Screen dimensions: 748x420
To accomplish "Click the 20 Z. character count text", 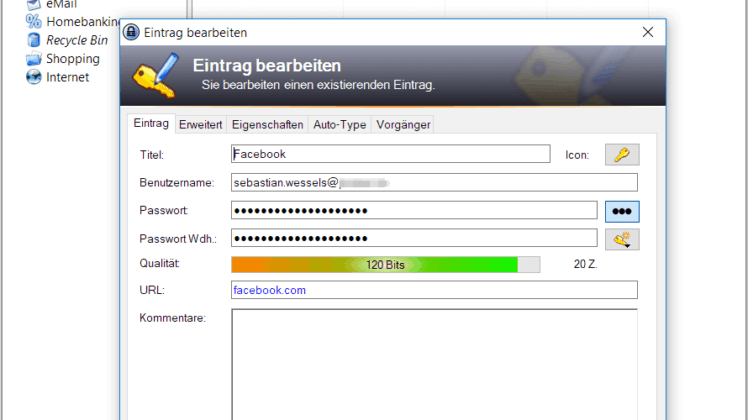I will click(x=585, y=264).
